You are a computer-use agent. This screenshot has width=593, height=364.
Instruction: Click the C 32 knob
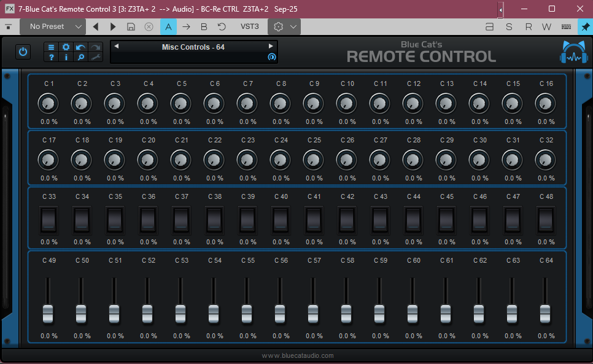click(x=545, y=160)
